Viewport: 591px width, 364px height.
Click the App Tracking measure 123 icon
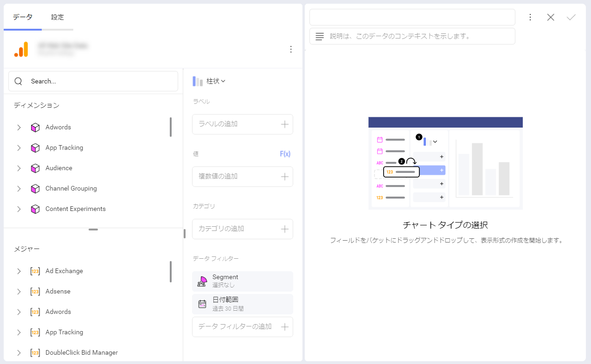(35, 332)
